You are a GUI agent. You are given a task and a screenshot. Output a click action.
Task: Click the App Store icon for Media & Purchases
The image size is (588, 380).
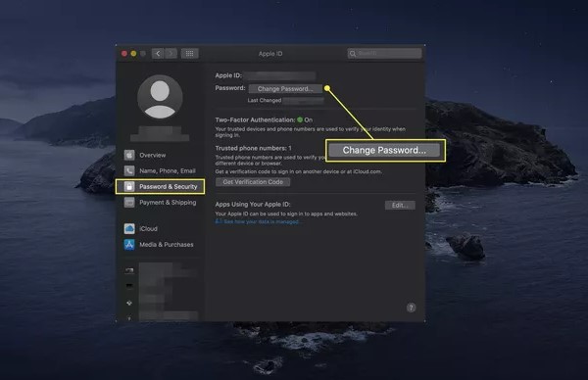point(129,244)
